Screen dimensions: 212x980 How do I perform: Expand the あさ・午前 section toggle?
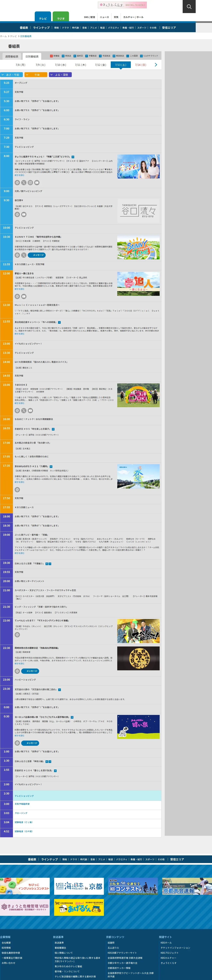pos(11,75)
